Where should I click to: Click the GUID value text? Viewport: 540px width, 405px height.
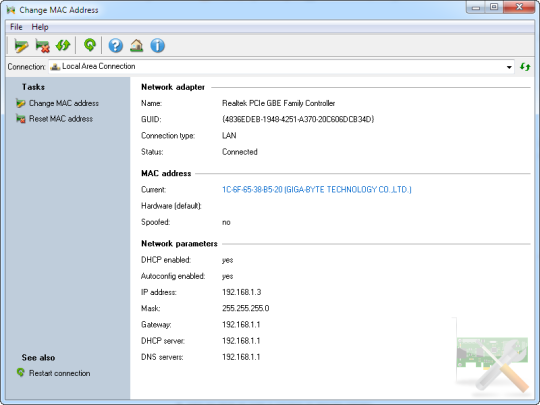pyautogui.click(x=298, y=119)
